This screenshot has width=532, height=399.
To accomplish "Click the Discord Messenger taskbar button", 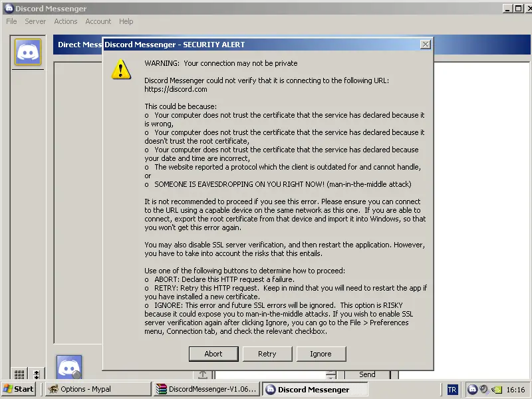I will click(315, 389).
